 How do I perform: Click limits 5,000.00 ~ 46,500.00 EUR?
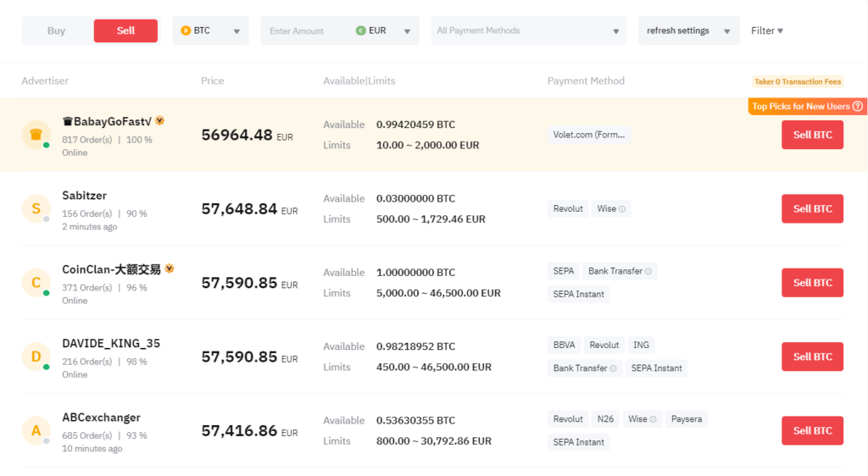[x=438, y=294]
